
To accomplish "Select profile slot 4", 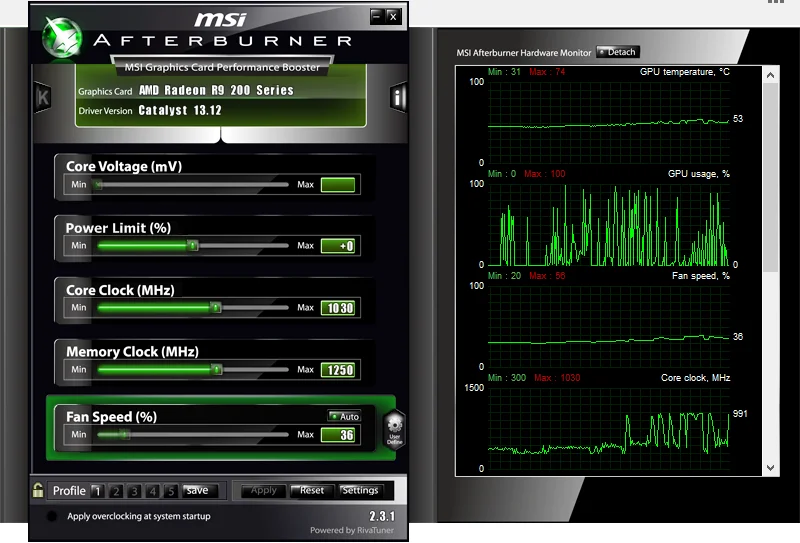I will pyautogui.click(x=153, y=491).
